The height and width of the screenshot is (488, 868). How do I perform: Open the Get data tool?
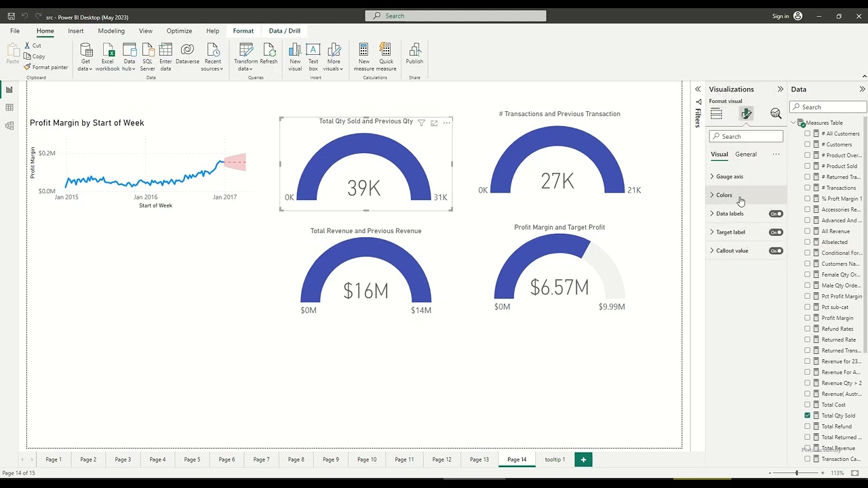point(85,57)
